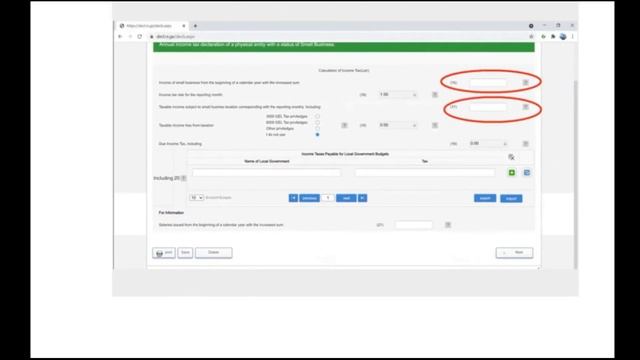Bookmark this page with star icon
This screenshot has height=360, width=640.
coord(531,36)
